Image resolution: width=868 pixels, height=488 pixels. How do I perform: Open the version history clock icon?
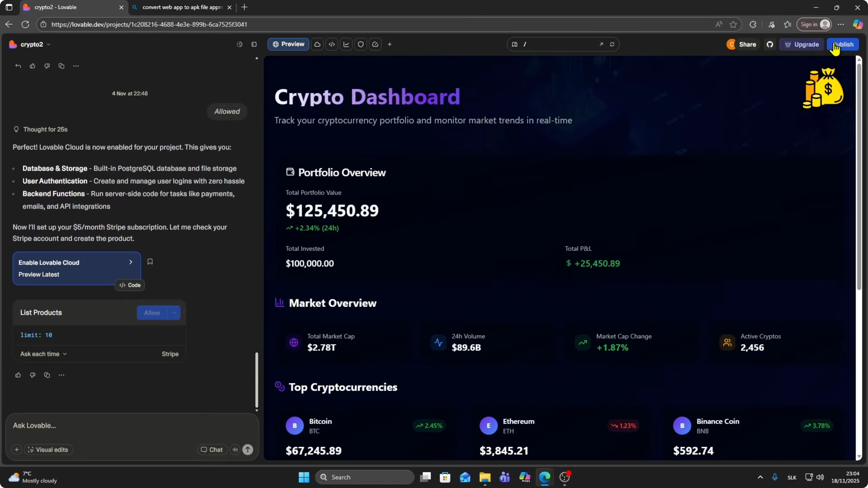(x=239, y=44)
